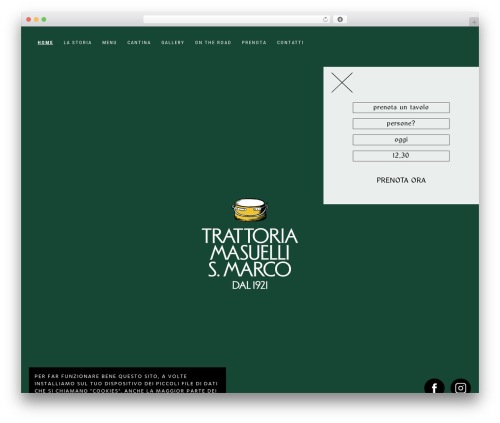The image size is (500, 423).
Task: Open the CONTATTI page
Action: [x=290, y=42]
